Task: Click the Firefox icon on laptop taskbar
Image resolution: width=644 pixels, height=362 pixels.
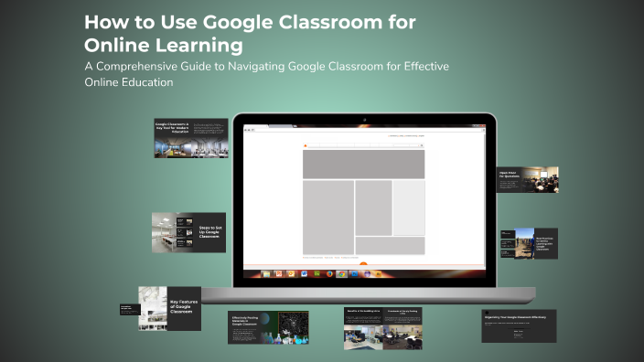Action: (329, 273)
